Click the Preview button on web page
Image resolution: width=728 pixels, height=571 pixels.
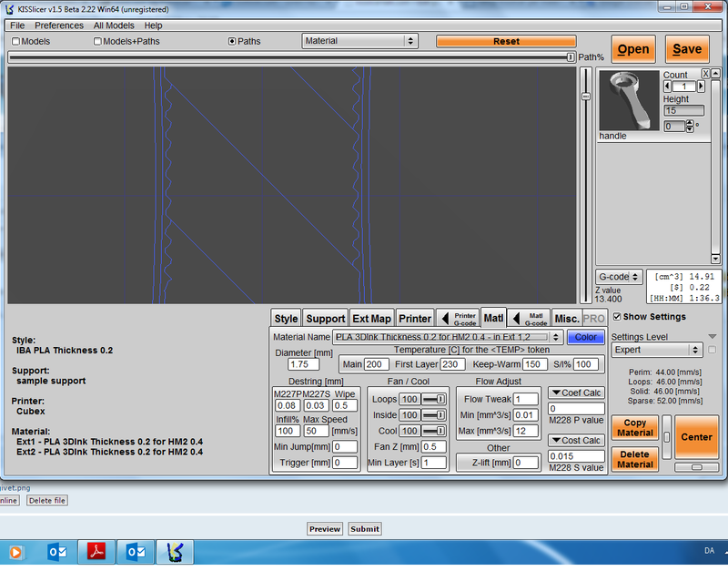point(325,529)
